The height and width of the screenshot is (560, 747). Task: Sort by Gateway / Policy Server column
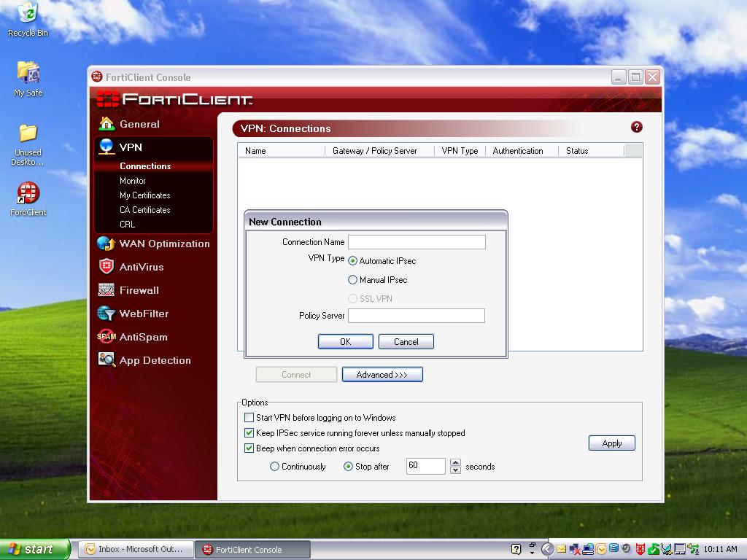(x=379, y=150)
